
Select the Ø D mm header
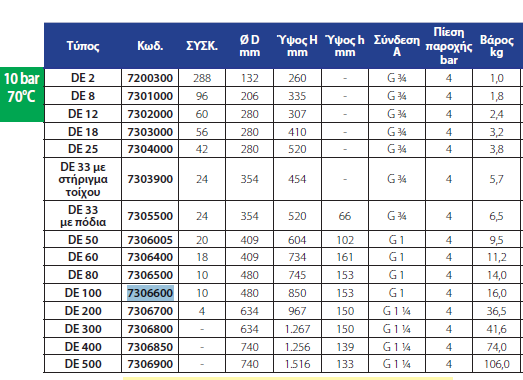tap(249, 46)
